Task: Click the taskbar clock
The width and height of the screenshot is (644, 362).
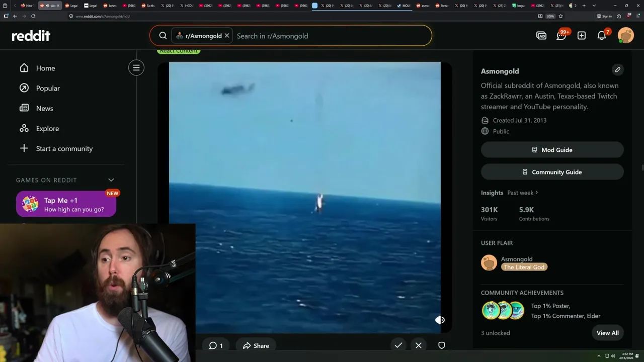Action: coord(627,356)
